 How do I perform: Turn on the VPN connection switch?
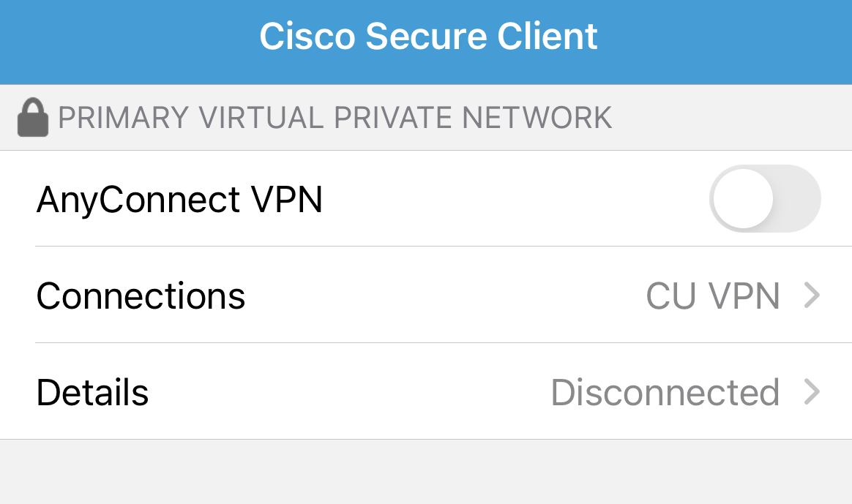click(x=765, y=198)
